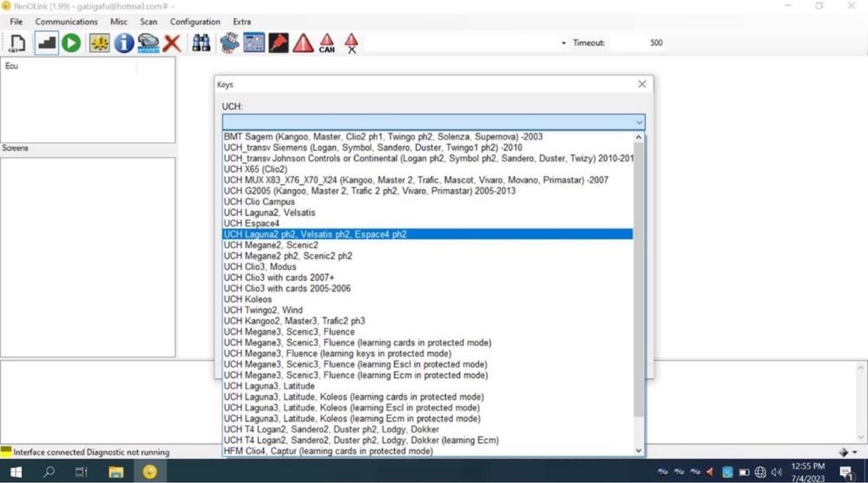Click the blue window panel toolbar icon

click(254, 43)
